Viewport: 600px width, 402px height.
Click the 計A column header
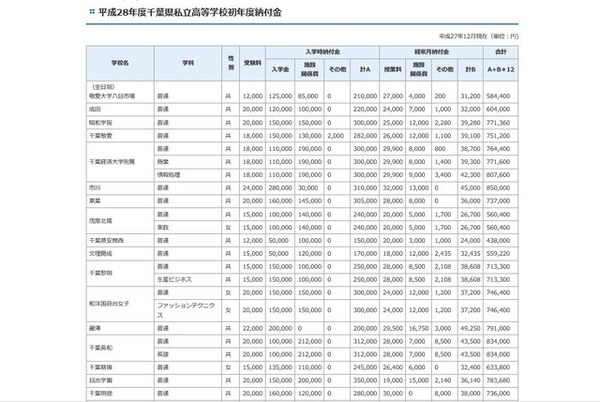pos(365,70)
